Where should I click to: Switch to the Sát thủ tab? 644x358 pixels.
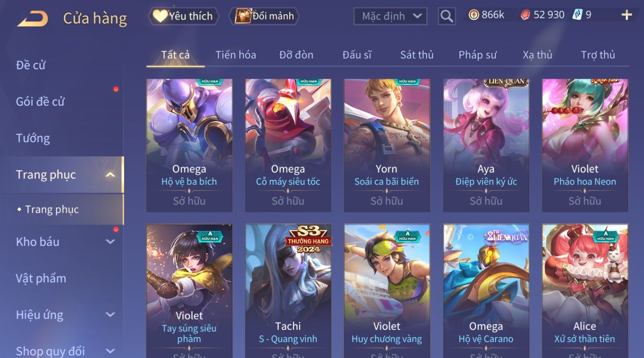coord(417,55)
